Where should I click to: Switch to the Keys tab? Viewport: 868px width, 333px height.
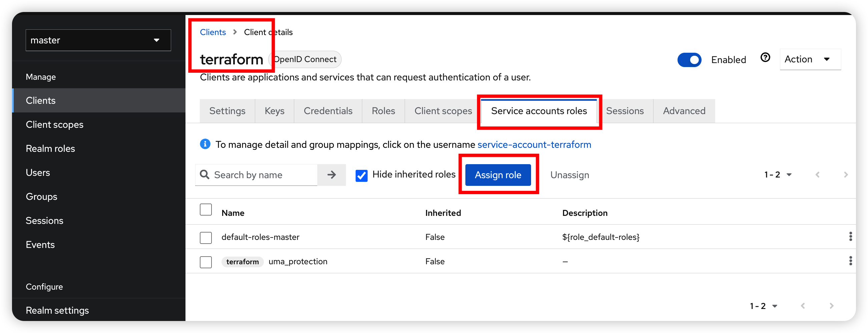[274, 111]
